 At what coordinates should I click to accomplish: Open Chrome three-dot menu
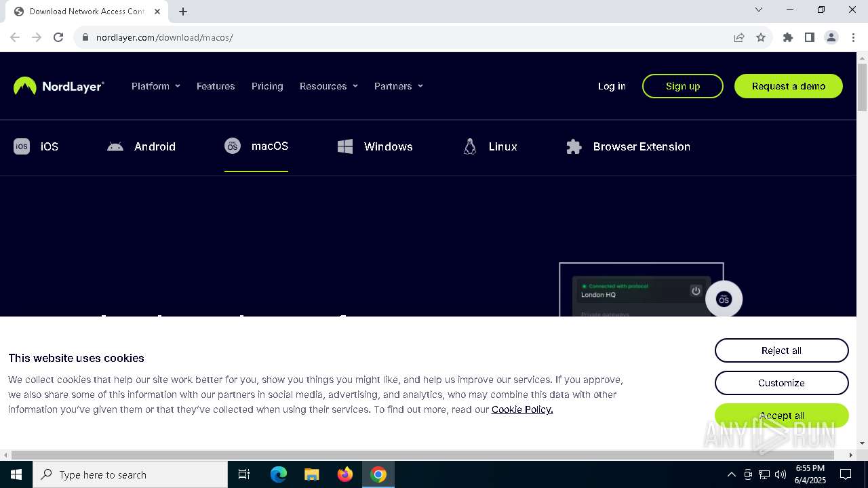click(x=853, y=37)
